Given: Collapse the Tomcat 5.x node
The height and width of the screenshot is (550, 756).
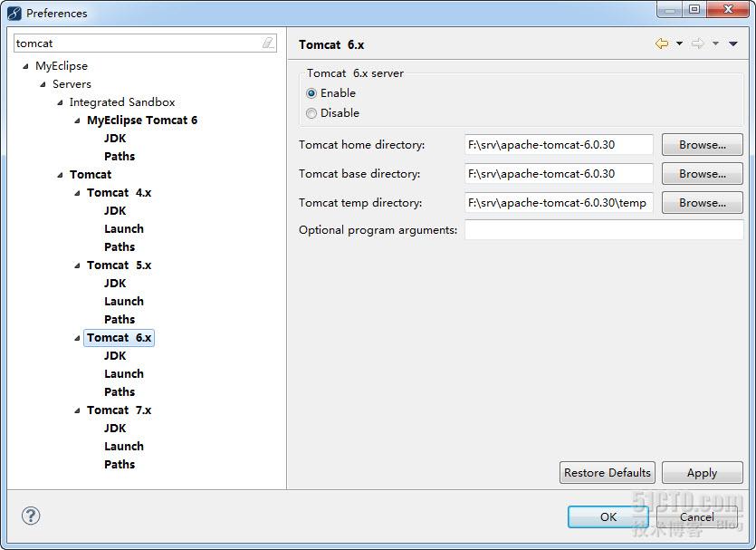Looking at the screenshot, I should click(77, 265).
